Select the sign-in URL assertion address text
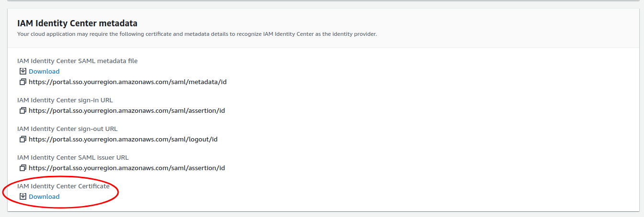 (x=127, y=110)
